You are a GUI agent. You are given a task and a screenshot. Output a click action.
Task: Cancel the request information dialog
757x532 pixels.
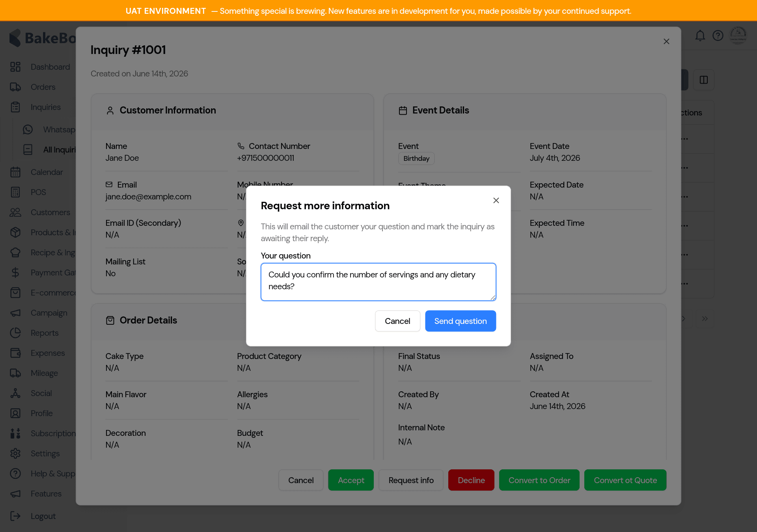[x=397, y=321]
